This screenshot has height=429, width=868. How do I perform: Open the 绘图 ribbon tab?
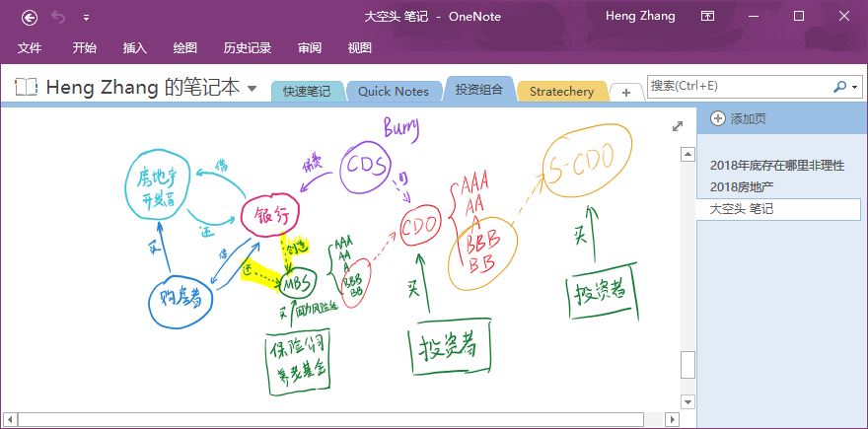click(184, 47)
